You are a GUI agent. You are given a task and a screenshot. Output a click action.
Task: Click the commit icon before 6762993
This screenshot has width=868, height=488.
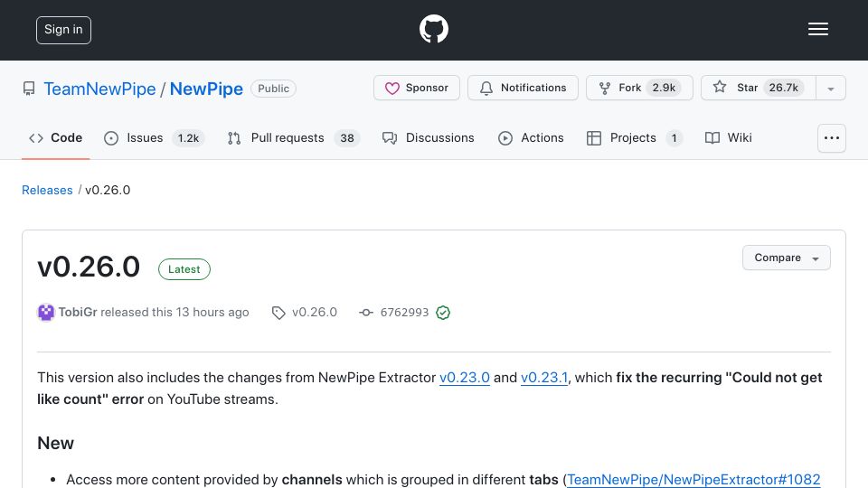click(366, 313)
